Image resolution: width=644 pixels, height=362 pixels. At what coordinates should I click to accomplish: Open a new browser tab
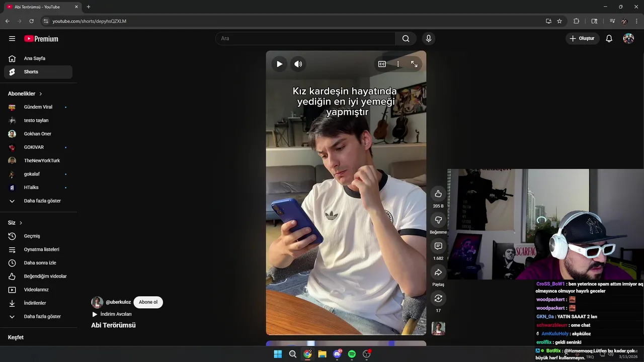[89, 7]
